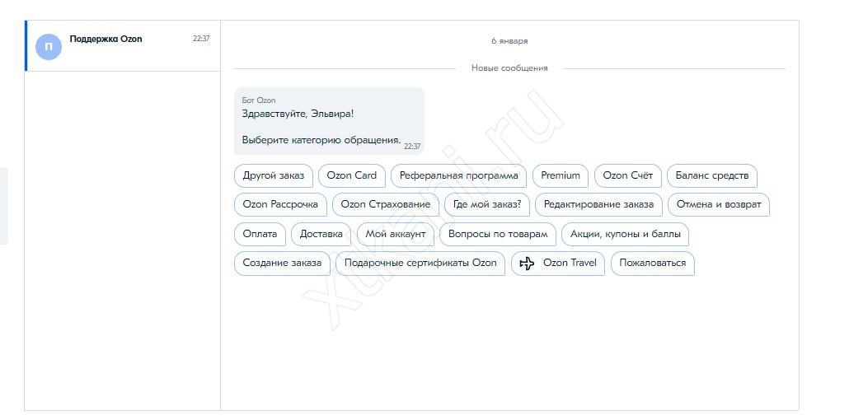This screenshot has width=868, height=420.
Task: Select Реферальная программа option
Action: pos(458,175)
